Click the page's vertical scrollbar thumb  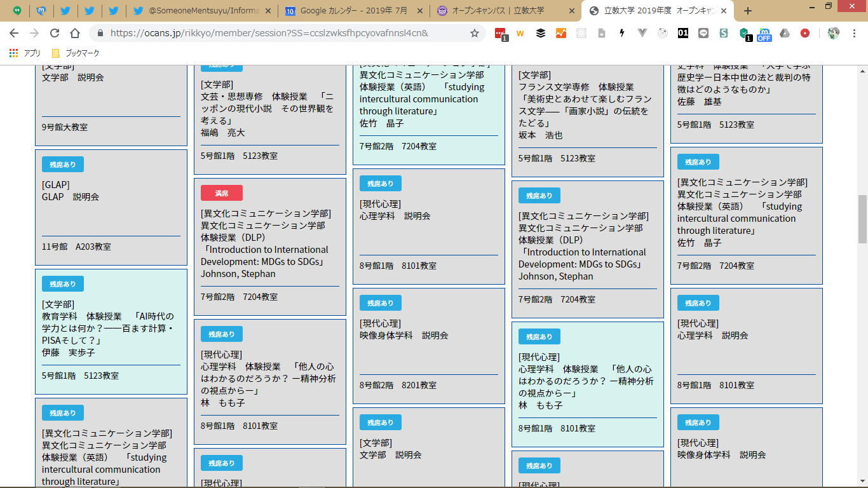click(x=862, y=219)
